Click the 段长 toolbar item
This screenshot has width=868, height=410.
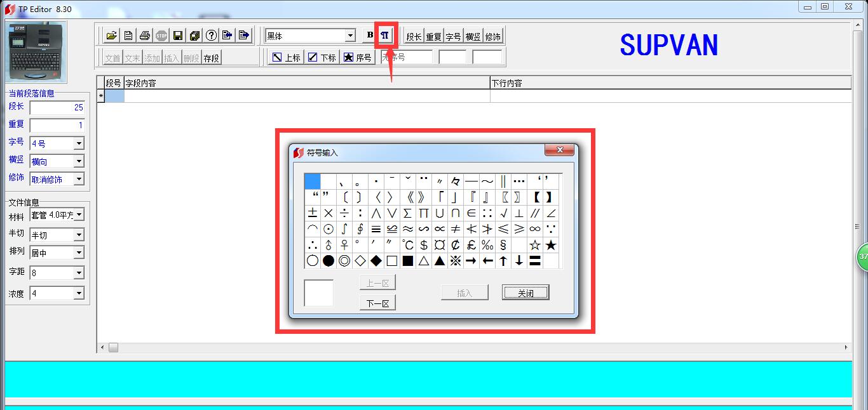pyautogui.click(x=414, y=37)
